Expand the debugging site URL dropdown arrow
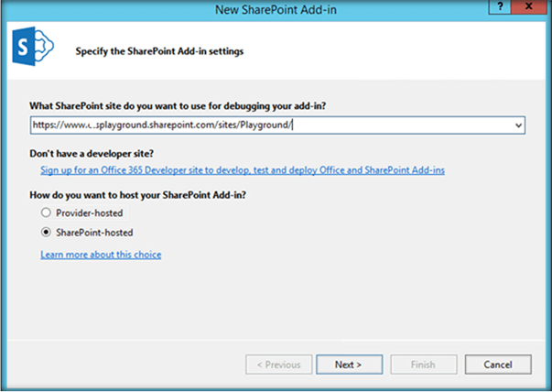The height and width of the screenshot is (392, 552). [x=518, y=125]
